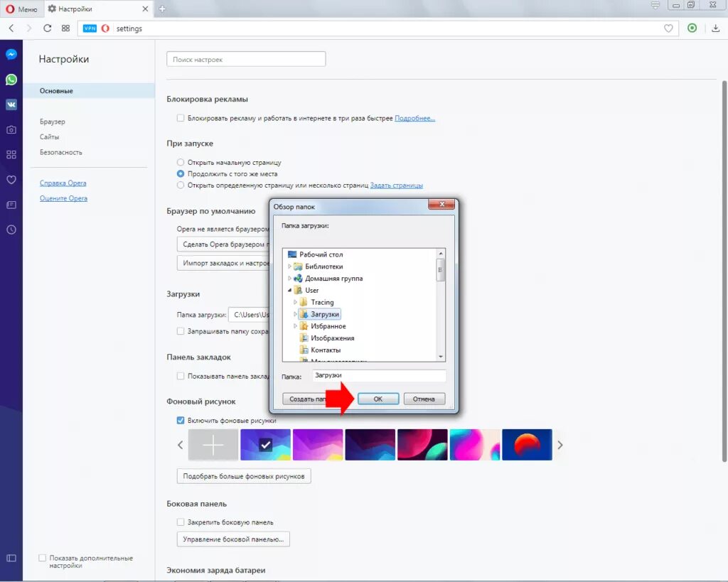The image size is (728, 582).
Task: Select Безопасность settings section
Action: (x=61, y=152)
